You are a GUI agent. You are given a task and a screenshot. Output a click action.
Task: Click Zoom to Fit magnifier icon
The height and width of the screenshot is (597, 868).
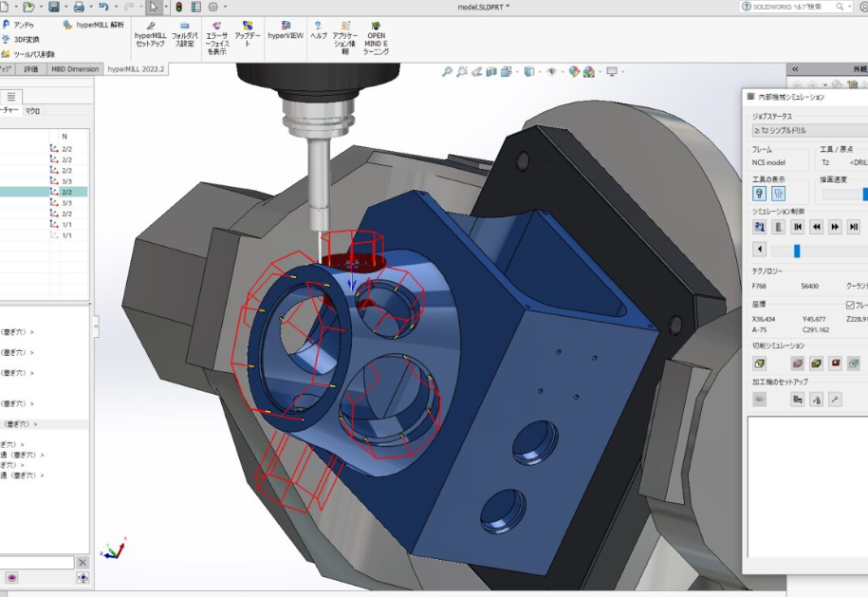click(x=447, y=71)
